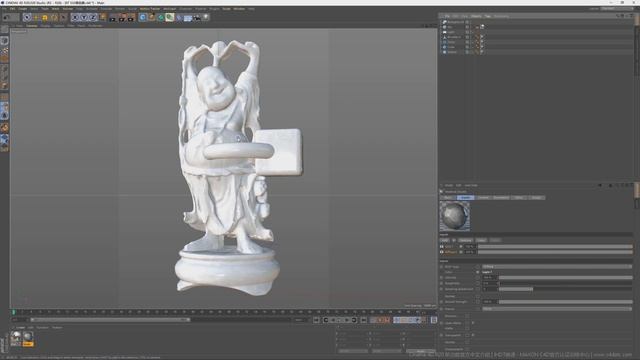Click the material preview sphere thumbnail
The height and width of the screenshot is (360, 640).
[x=455, y=216]
